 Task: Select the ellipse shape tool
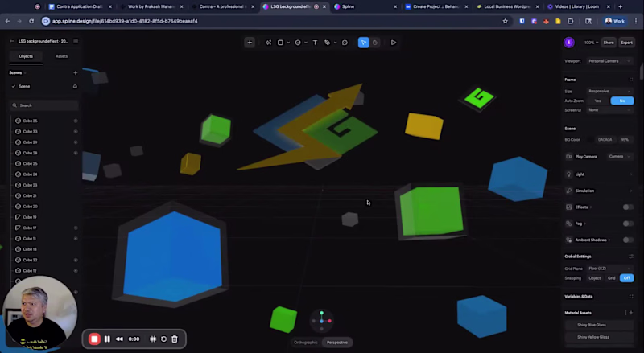298,43
